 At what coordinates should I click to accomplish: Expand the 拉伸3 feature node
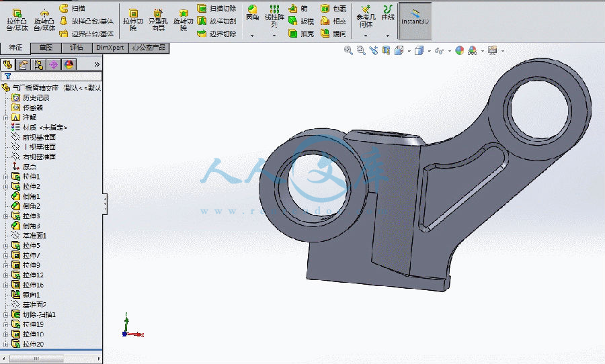coord(5,216)
